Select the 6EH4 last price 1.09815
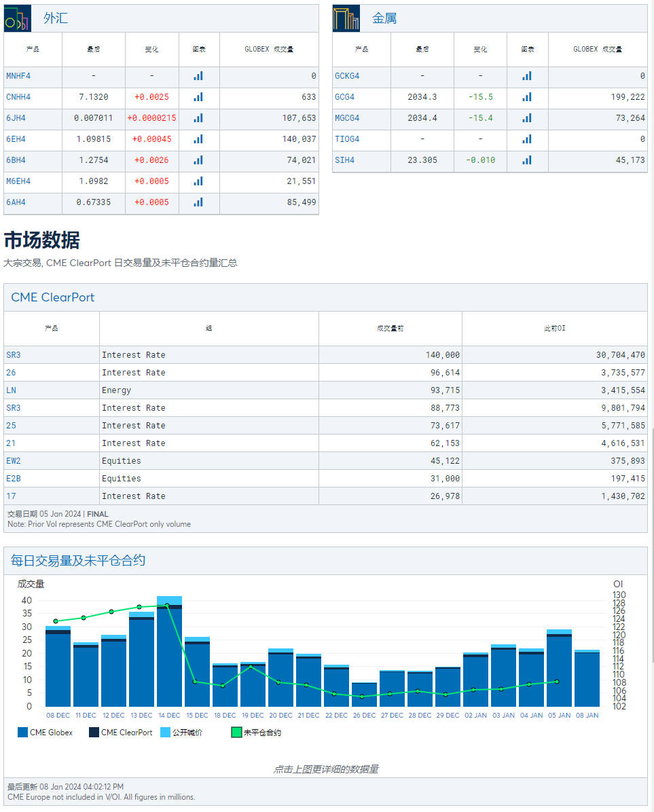The width and height of the screenshot is (654, 812). (94, 139)
